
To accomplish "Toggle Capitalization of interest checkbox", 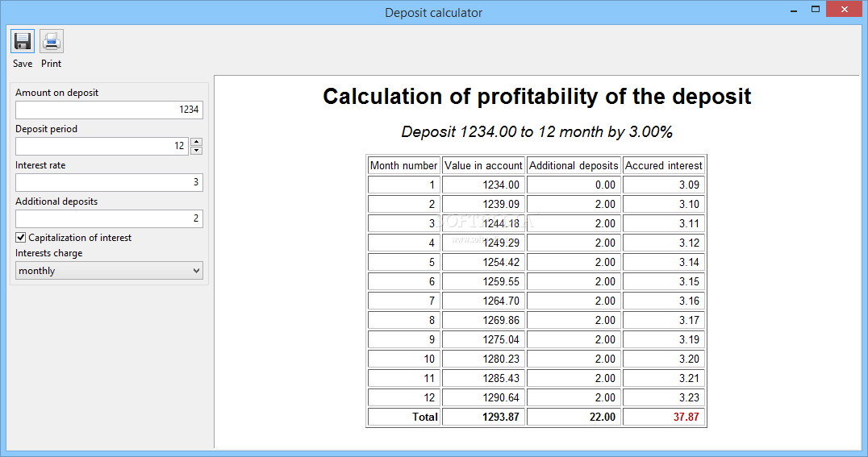I will (x=20, y=237).
